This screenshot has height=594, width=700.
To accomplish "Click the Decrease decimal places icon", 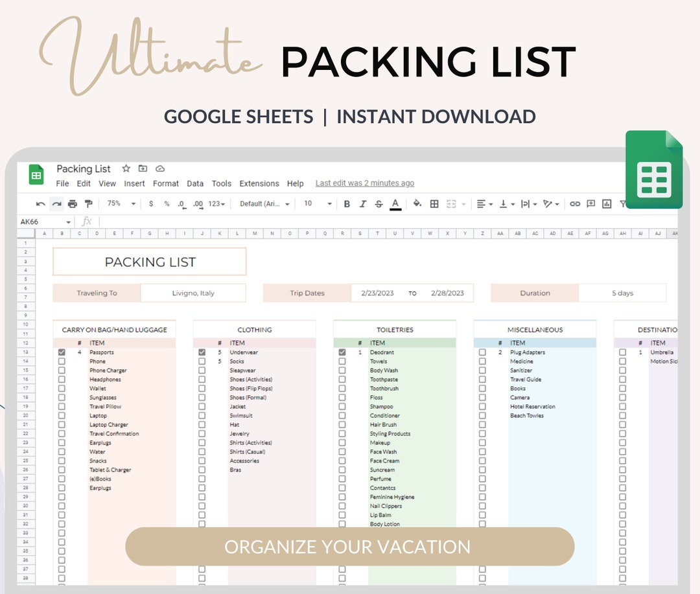I will (x=182, y=204).
